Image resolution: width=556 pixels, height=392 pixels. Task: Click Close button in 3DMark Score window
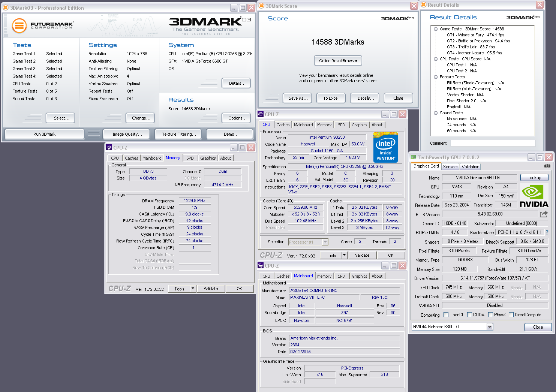398,98
